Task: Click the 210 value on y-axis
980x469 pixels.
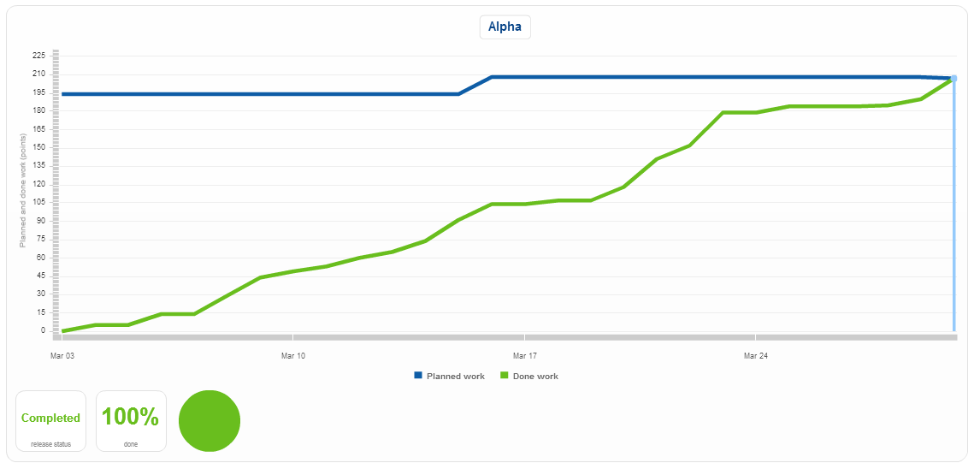Action: click(x=39, y=74)
